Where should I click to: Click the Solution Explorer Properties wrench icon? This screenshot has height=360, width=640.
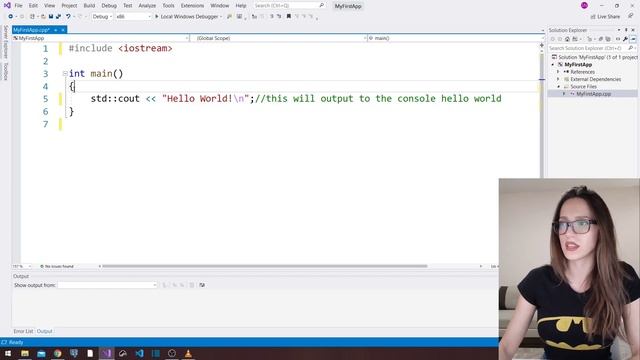[x=625, y=39]
